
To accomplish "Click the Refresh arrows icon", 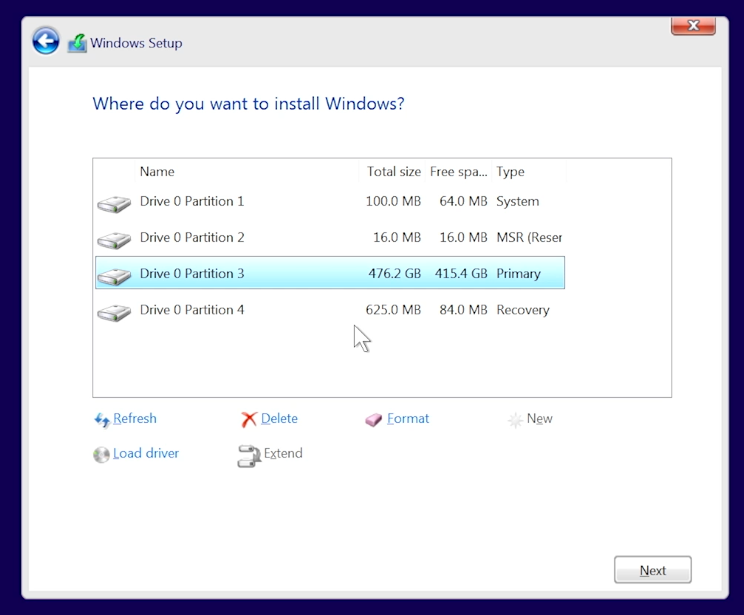I will (x=102, y=420).
